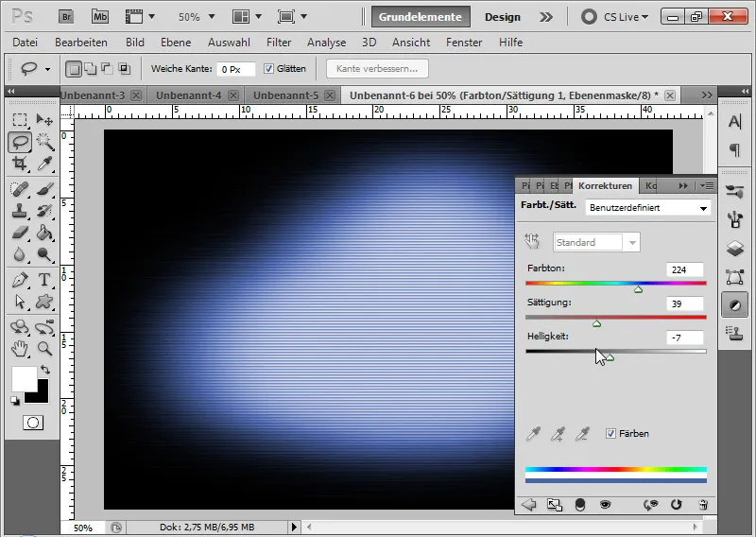The width and height of the screenshot is (756, 537).
Task: Toggle adjustment layer visibility eye icon
Action: [x=605, y=505]
